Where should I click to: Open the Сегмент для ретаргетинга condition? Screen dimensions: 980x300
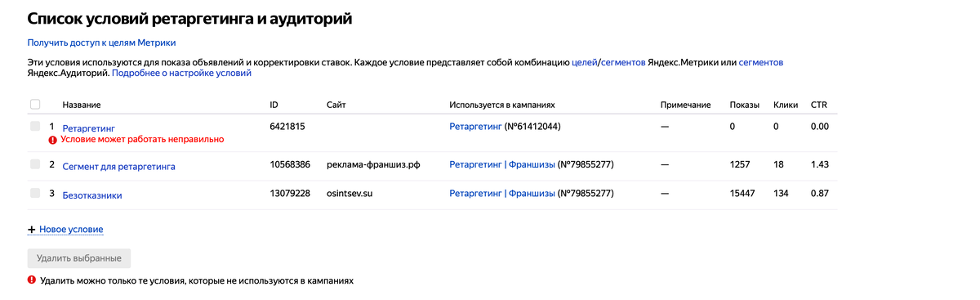pyautogui.click(x=118, y=166)
